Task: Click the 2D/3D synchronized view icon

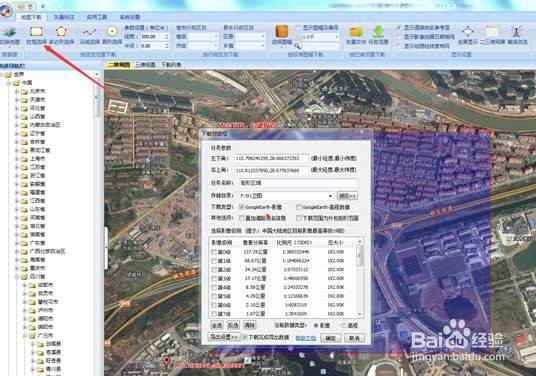Action: (x=492, y=31)
